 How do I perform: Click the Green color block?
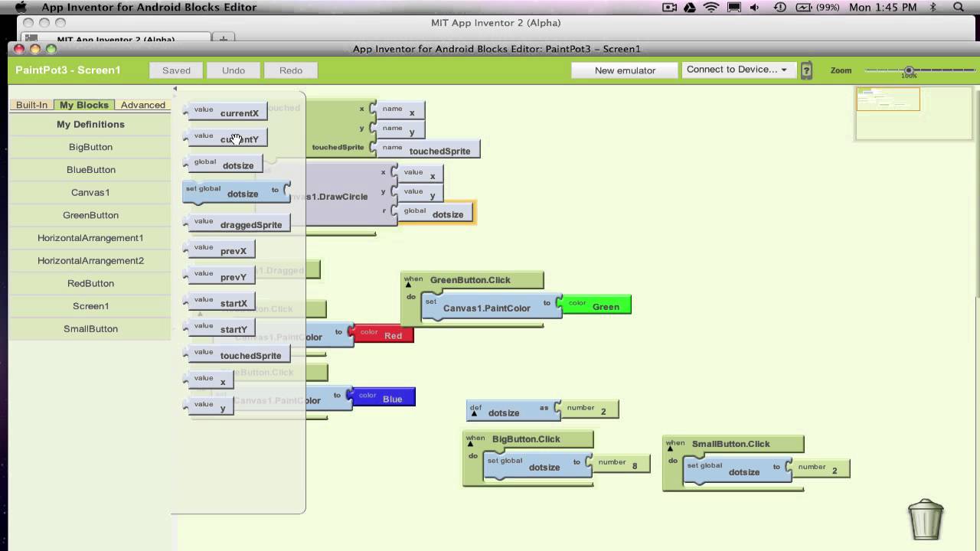pos(597,305)
